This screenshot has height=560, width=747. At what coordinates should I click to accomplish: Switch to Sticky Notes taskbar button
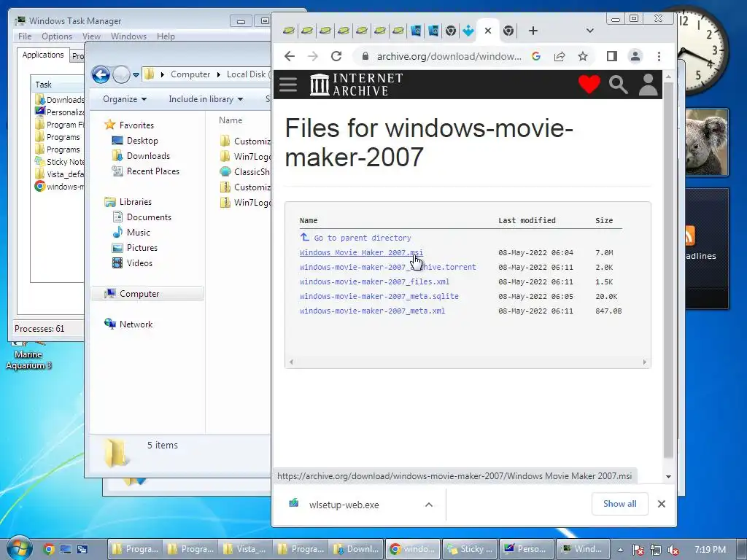pyautogui.click(x=470, y=549)
